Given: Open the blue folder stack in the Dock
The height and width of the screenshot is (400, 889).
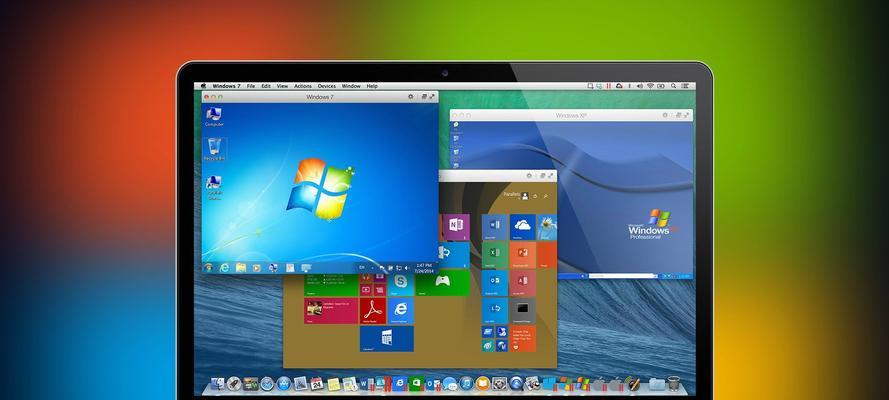Looking at the screenshot, I should [656, 384].
